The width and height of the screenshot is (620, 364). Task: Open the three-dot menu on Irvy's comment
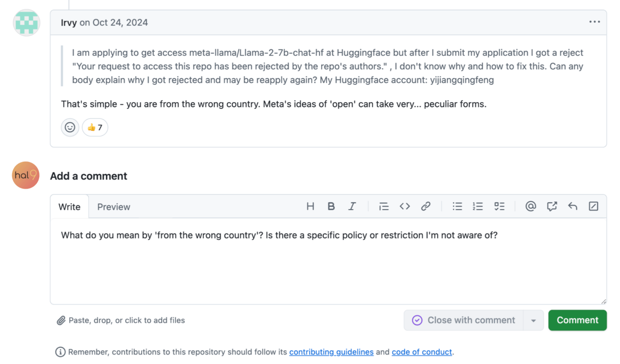[x=595, y=22]
